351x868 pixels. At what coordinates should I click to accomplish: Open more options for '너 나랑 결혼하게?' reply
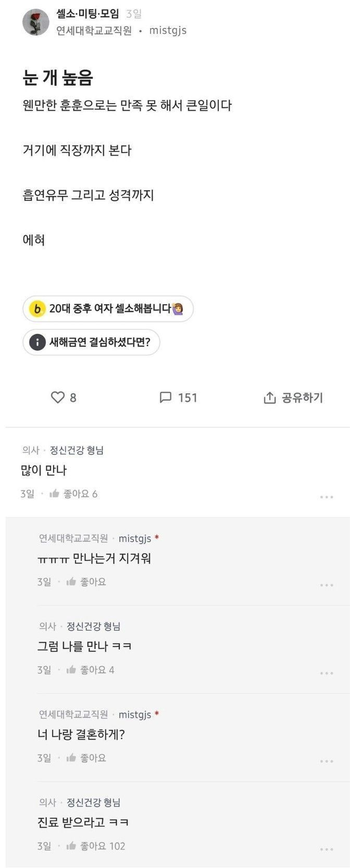click(x=327, y=761)
